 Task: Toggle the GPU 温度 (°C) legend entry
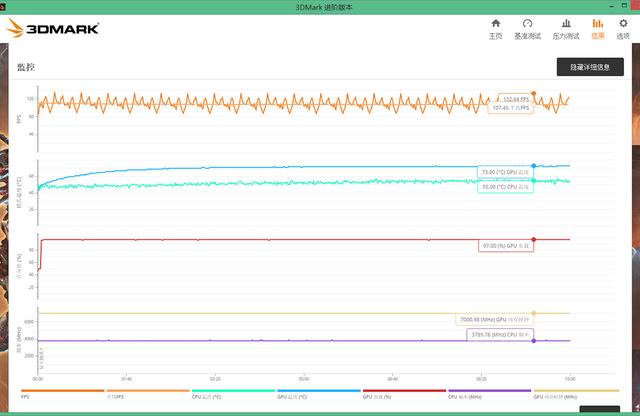319,394
